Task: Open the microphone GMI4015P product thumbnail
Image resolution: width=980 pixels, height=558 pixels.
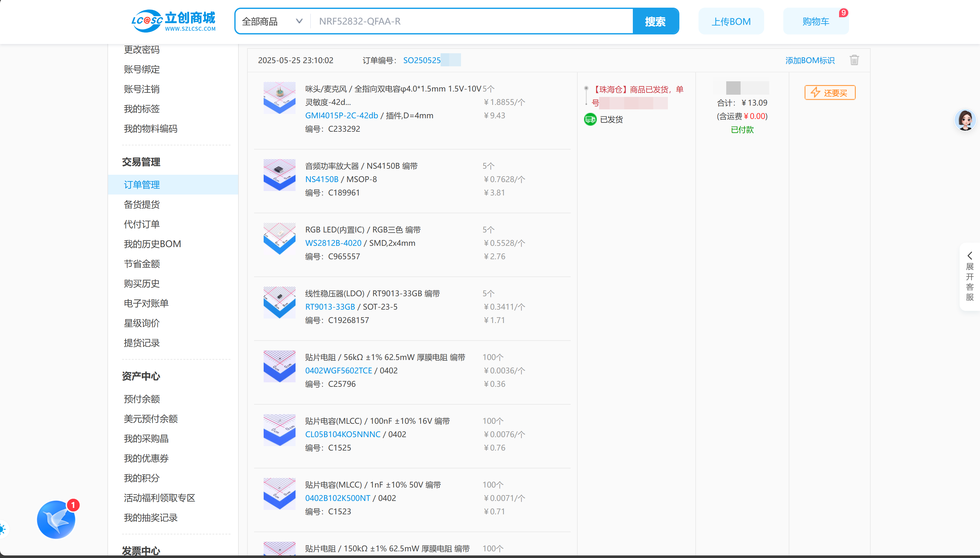Action: 279,98
